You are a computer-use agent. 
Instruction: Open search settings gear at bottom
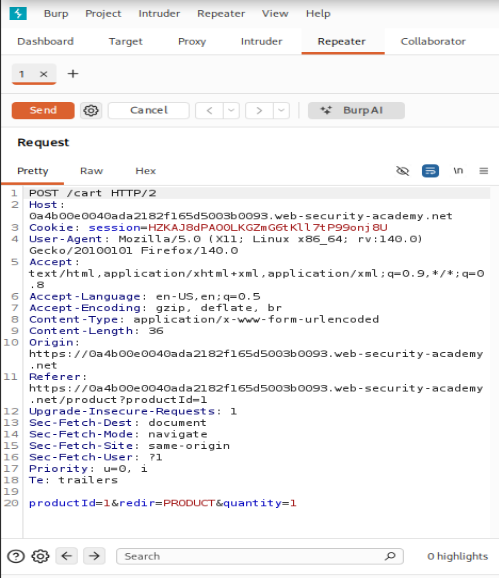tap(40, 556)
